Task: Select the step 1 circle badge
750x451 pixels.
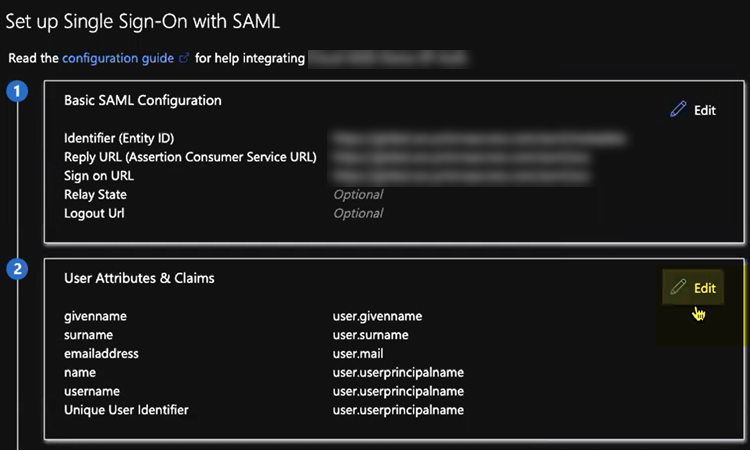Action: click(x=16, y=93)
